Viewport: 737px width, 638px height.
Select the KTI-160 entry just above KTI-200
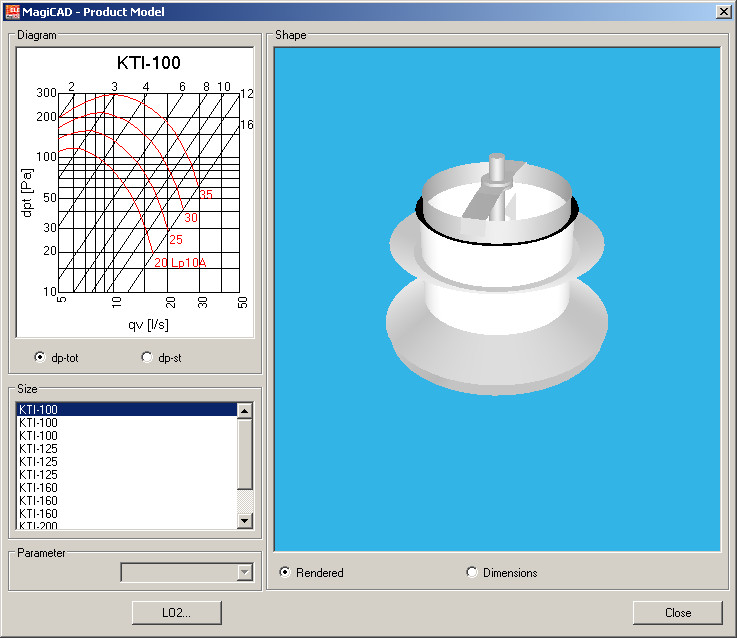point(126,513)
